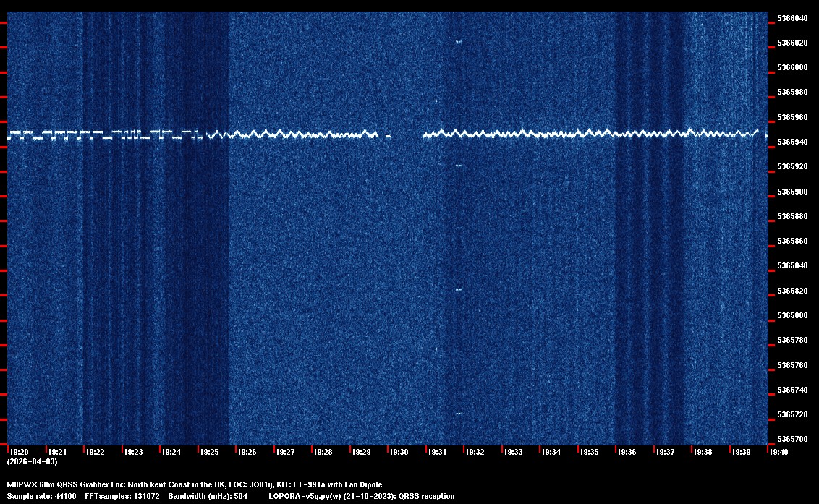Select the 5365960 frequency label
Viewport: 819px width, 504px height.
793,117
